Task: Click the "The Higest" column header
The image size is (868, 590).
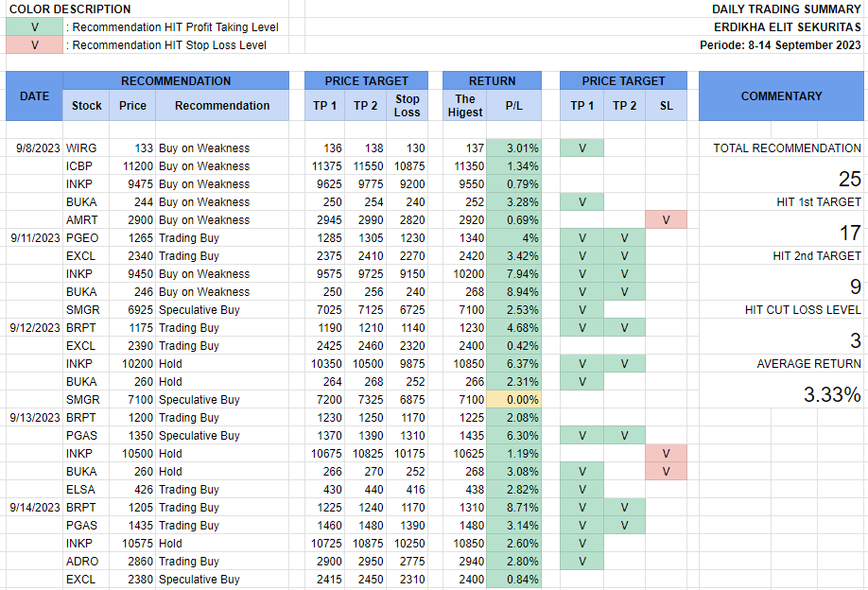Action: (x=465, y=105)
